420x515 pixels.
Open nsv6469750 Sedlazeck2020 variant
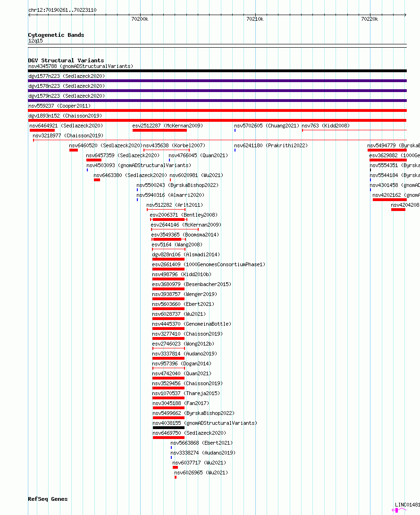pos(189,433)
